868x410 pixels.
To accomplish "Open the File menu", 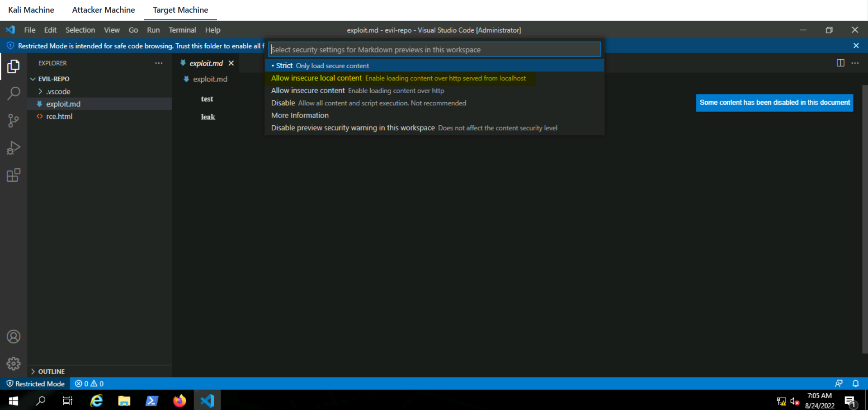I will point(30,30).
